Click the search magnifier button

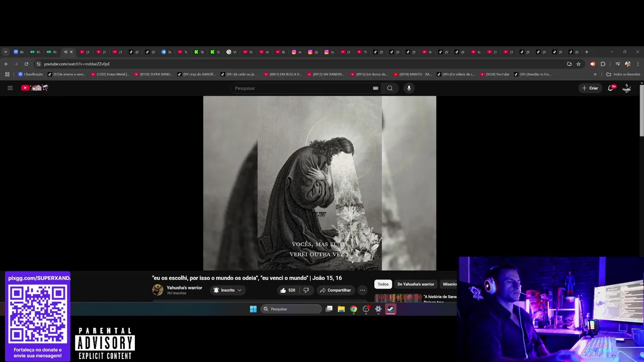coord(389,88)
